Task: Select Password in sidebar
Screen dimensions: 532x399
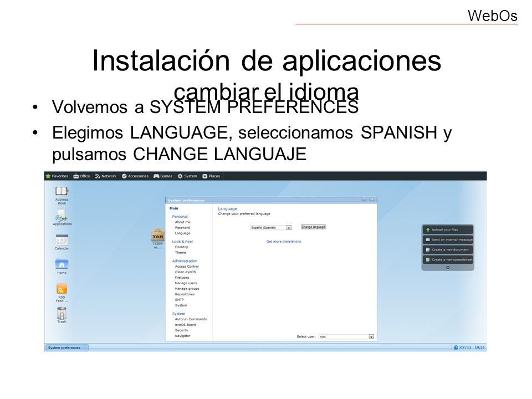Action: (x=182, y=228)
